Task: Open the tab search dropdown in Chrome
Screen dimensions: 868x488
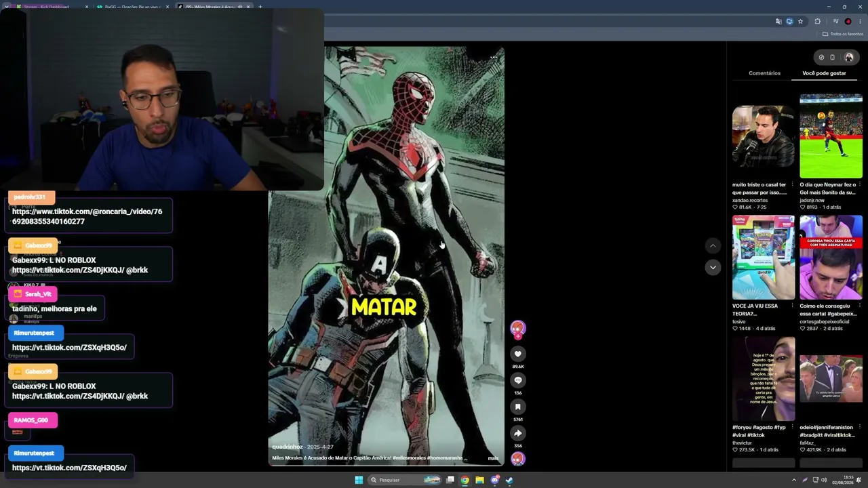Action: [x=7, y=7]
